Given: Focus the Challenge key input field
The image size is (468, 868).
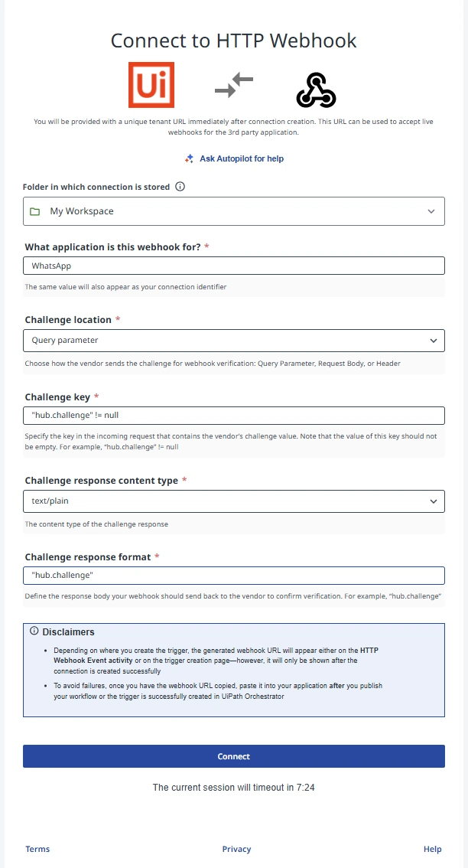Looking at the screenshot, I should 233,416.
